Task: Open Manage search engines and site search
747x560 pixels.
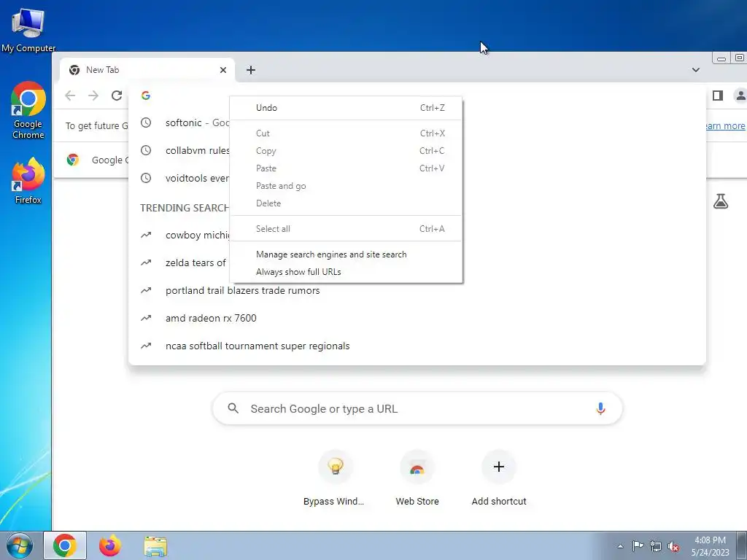Action: point(346,254)
